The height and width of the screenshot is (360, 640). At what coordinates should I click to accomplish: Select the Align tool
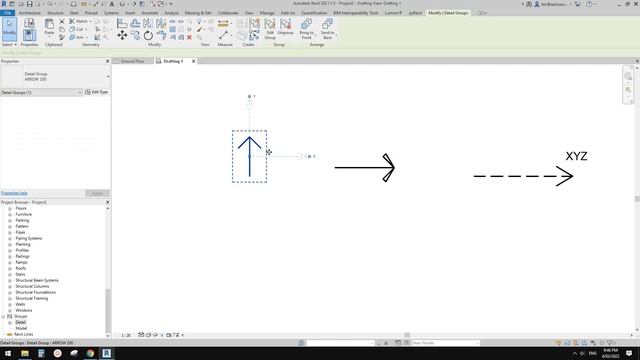pyautogui.click(x=122, y=23)
